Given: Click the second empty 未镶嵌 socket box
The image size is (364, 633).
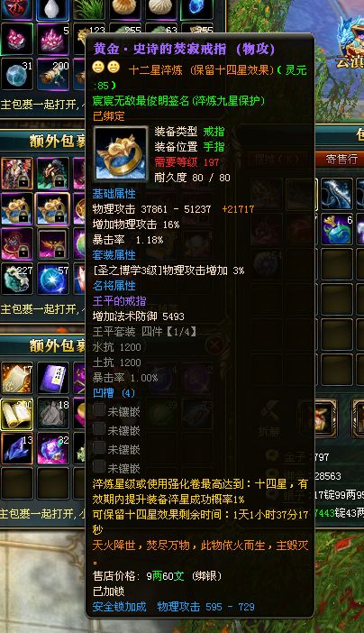Looking at the screenshot, I should click(99, 428).
